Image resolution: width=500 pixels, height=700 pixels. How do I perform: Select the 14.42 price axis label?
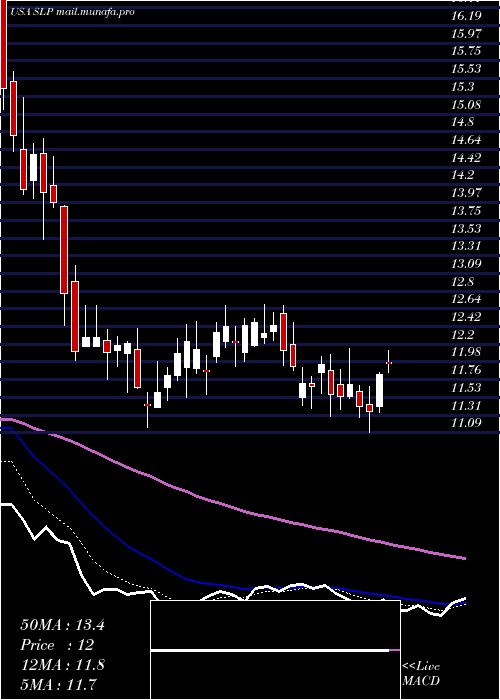click(x=466, y=158)
